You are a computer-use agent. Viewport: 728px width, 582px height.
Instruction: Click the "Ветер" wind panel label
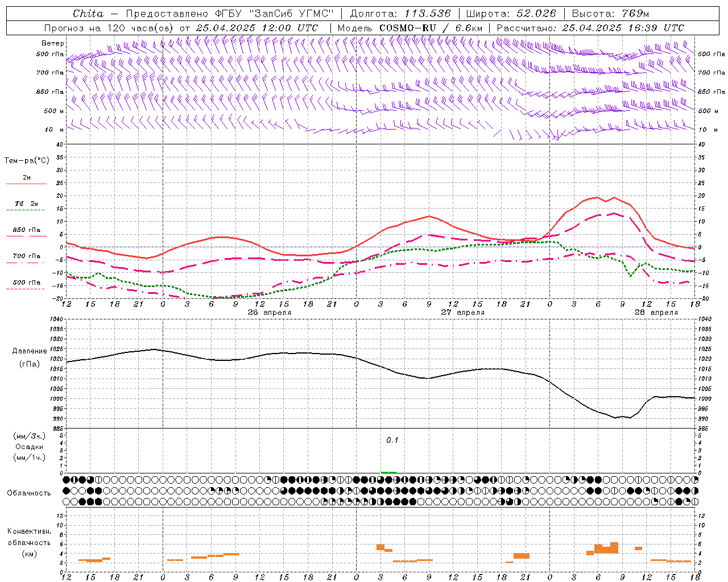pos(52,43)
